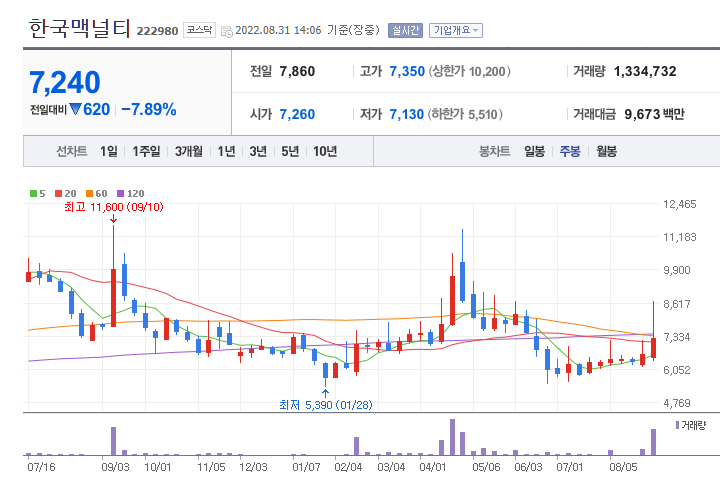The height and width of the screenshot is (492, 720).
Task: Click the 하한가 5,510 text
Action: pyautogui.click(x=465, y=114)
